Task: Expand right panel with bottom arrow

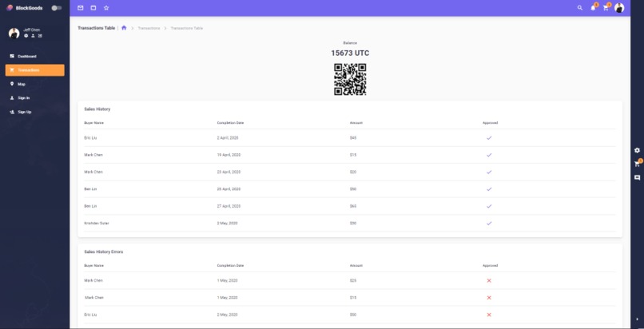Action: pos(637,319)
